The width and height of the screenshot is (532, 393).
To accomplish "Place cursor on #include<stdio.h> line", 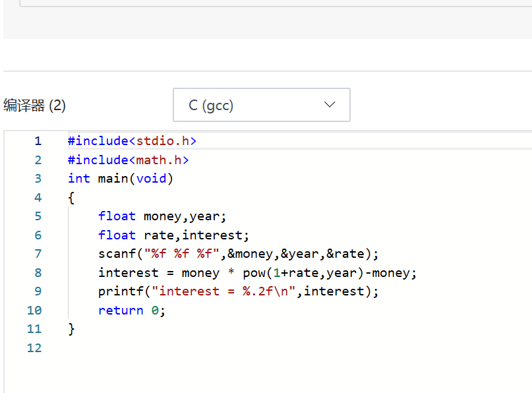I will 132,141.
